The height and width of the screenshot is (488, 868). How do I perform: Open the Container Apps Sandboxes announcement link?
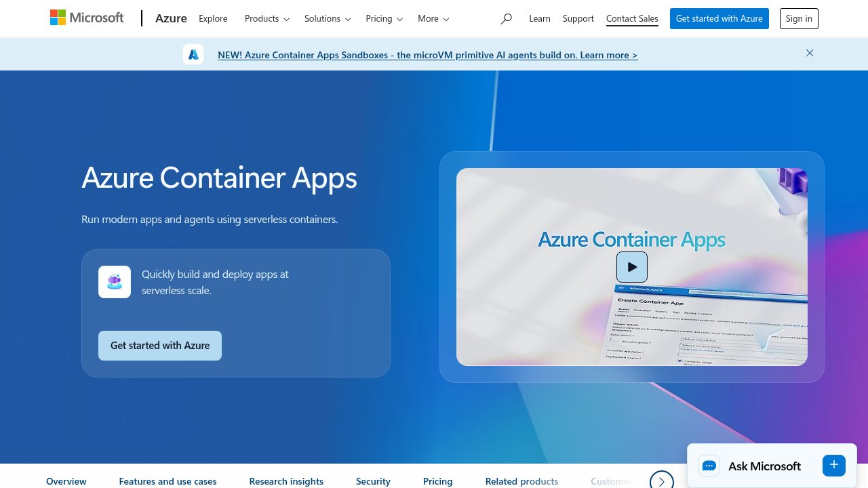pos(427,55)
